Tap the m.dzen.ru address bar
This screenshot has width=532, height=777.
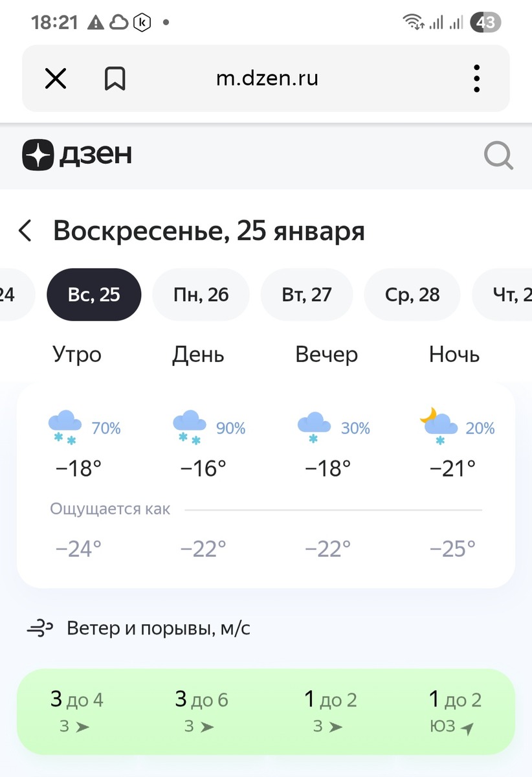(x=267, y=79)
